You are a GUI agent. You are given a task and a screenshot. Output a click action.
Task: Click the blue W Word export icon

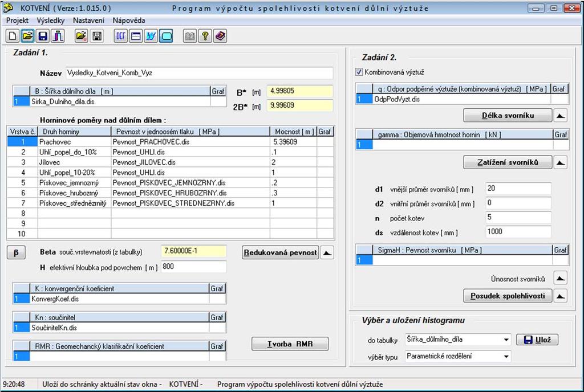pyautogui.click(x=151, y=36)
